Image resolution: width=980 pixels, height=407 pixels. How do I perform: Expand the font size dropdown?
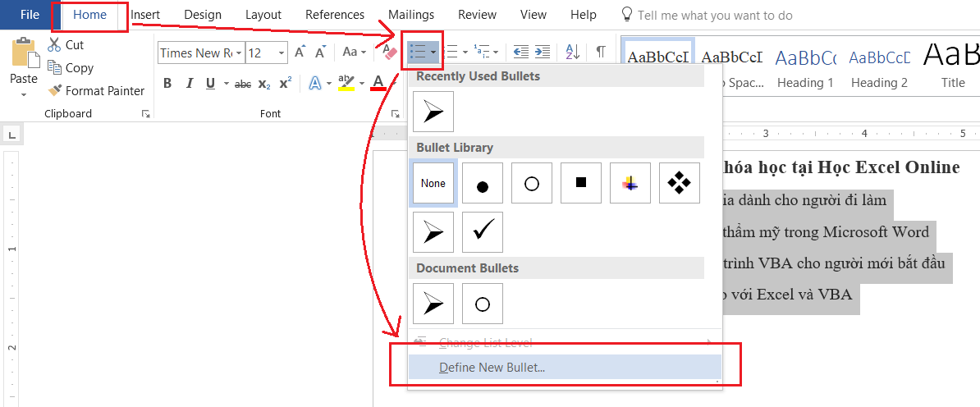[282, 53]
